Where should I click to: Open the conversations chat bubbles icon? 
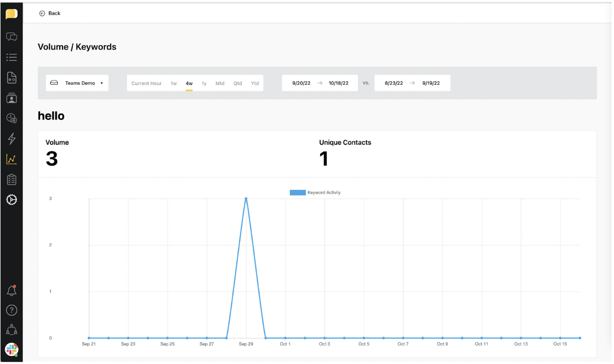tap(11, 37)
